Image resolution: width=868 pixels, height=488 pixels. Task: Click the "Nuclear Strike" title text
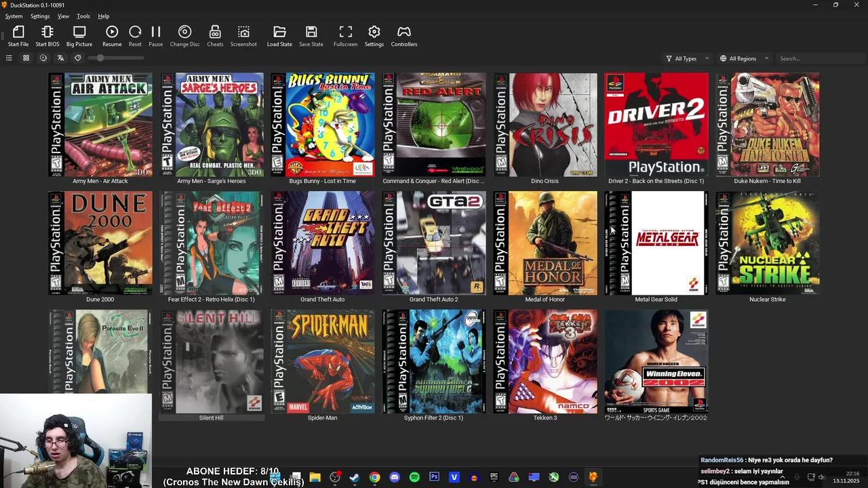(768, 300)
